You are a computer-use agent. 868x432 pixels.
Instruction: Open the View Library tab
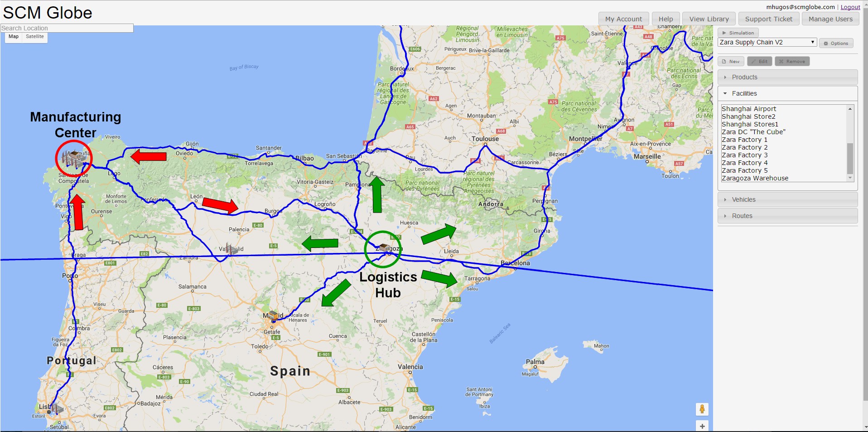coord(709,19)
